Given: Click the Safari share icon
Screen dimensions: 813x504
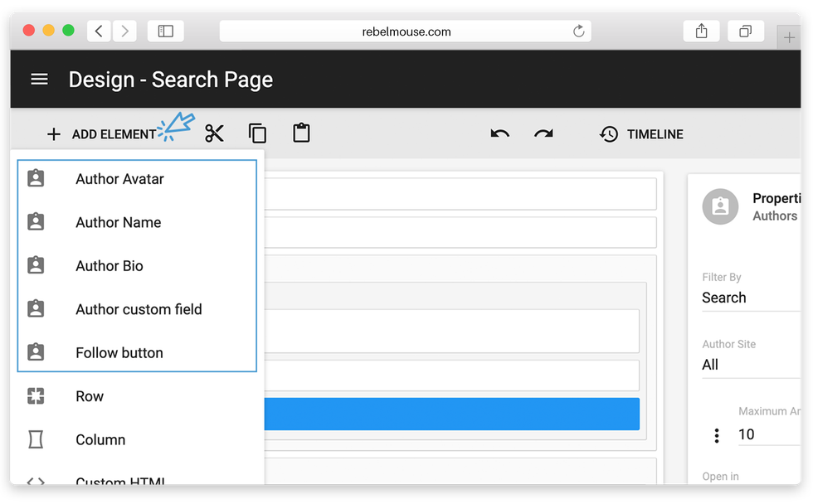Looking at the screenshot, I should tap(702, 31).
